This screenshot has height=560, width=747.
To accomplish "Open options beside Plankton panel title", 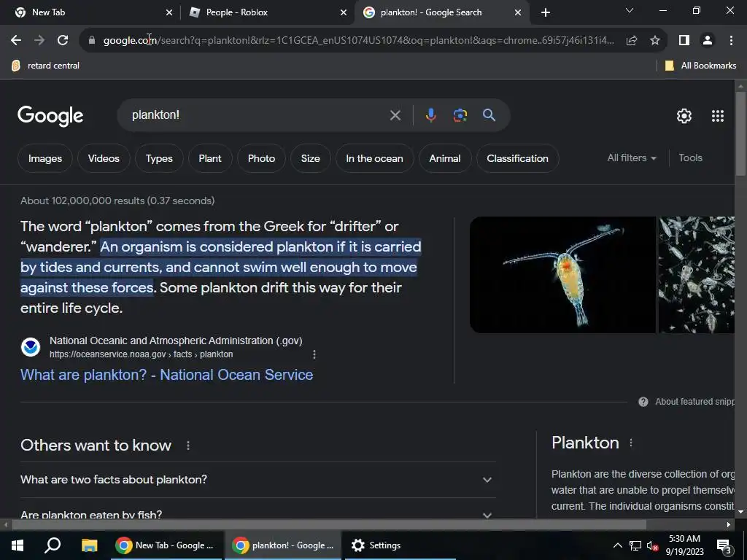I will click(631, 443).
